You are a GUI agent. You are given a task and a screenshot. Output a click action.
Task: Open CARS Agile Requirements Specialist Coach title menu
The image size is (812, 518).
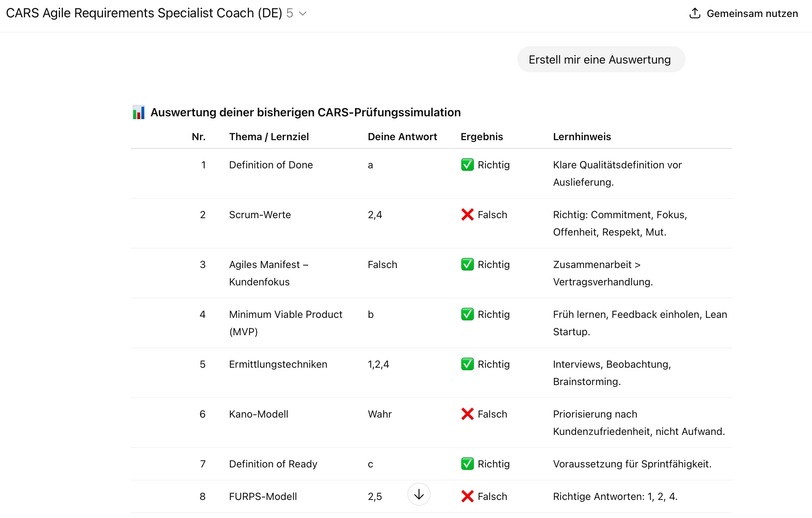click(x=144, y=13)
